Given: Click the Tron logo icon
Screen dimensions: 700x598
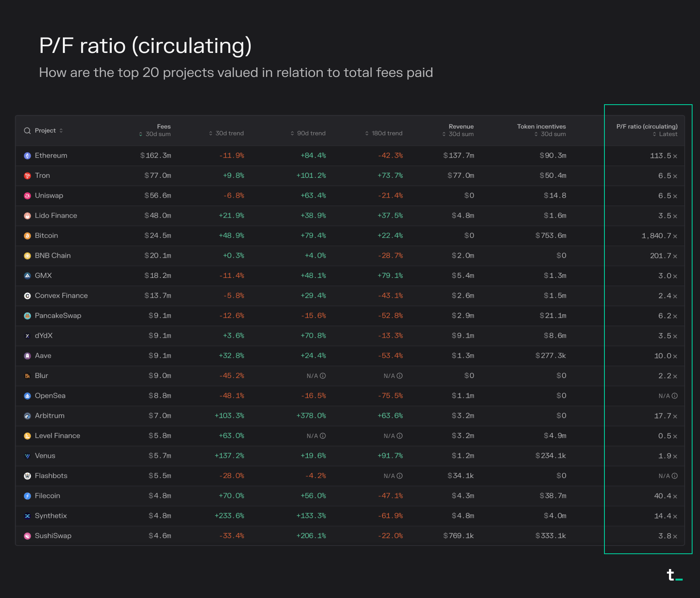Looking at the screenshot, I should coord(27,176).
